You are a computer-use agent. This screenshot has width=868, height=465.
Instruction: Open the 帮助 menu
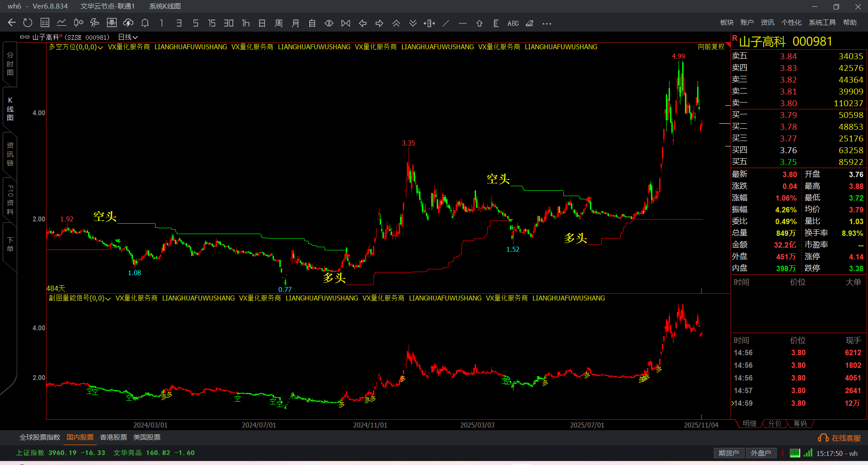click(x=850, y=23)
